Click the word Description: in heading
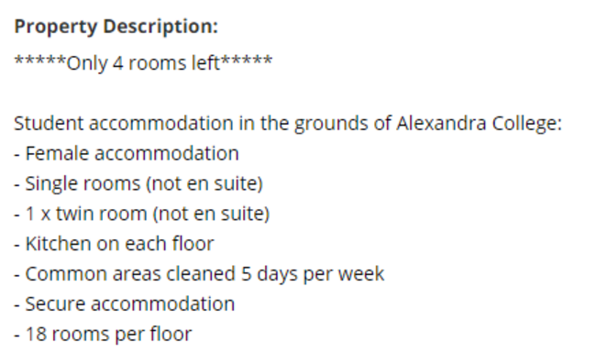 pos(160,27)
